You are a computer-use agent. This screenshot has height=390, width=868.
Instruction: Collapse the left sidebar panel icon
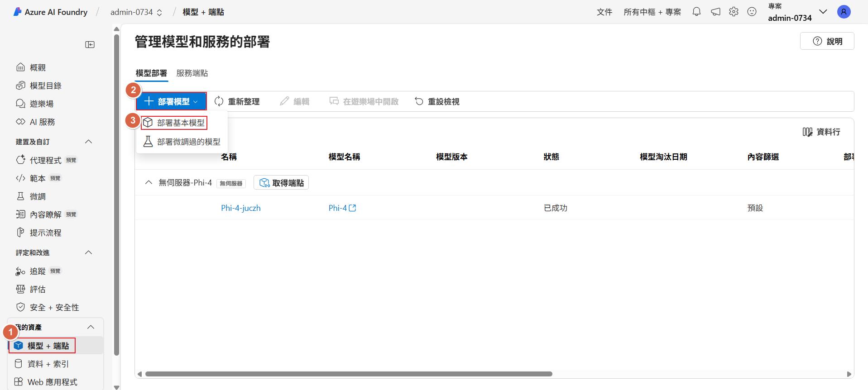coord(90,44)
